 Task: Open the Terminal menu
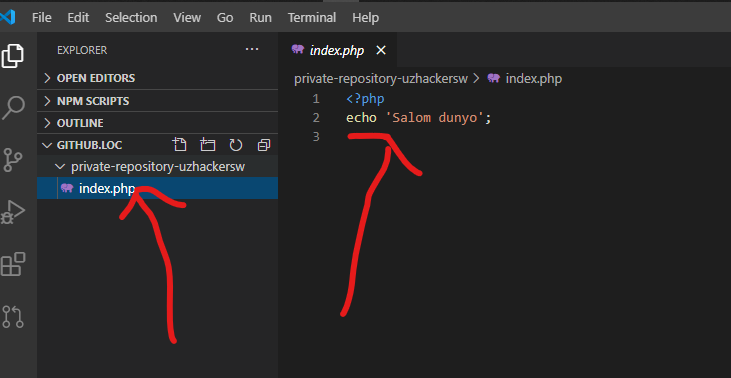[x=311, y=18]
